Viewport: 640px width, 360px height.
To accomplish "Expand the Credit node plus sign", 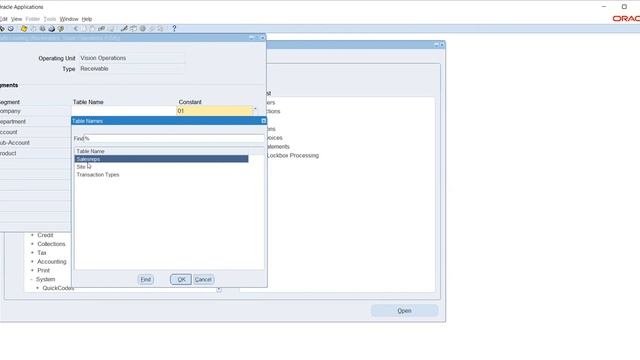I will pos(32,235).
